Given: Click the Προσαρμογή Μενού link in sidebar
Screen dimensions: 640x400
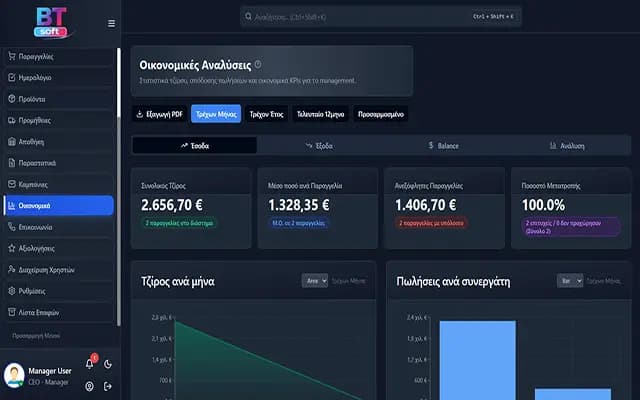Looking at the screenshot, I should coord(36,336).
